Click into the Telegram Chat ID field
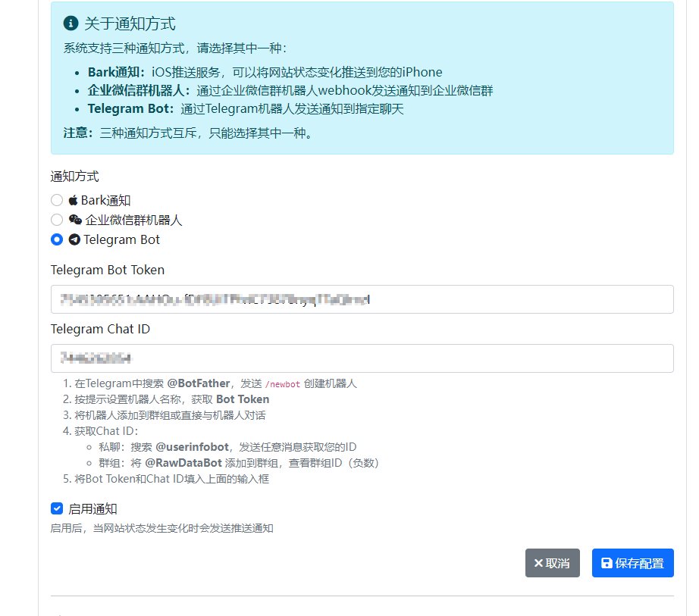The width and height of the screenshot is (699, 616). (x=362, y=358)
